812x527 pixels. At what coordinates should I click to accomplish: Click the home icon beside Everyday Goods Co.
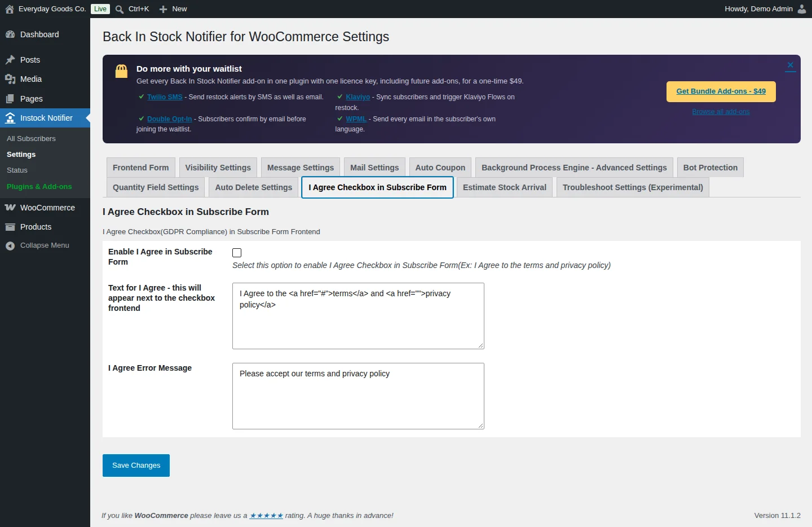[x=10, y=9]
